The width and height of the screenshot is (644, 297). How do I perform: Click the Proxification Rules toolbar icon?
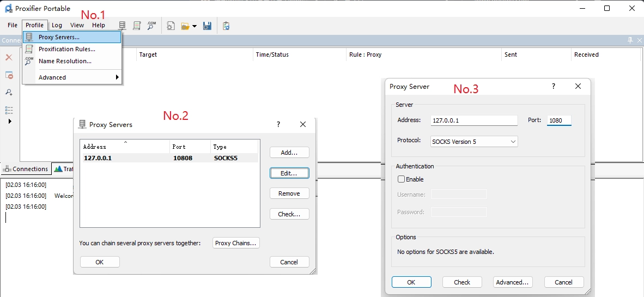(137, 26)
